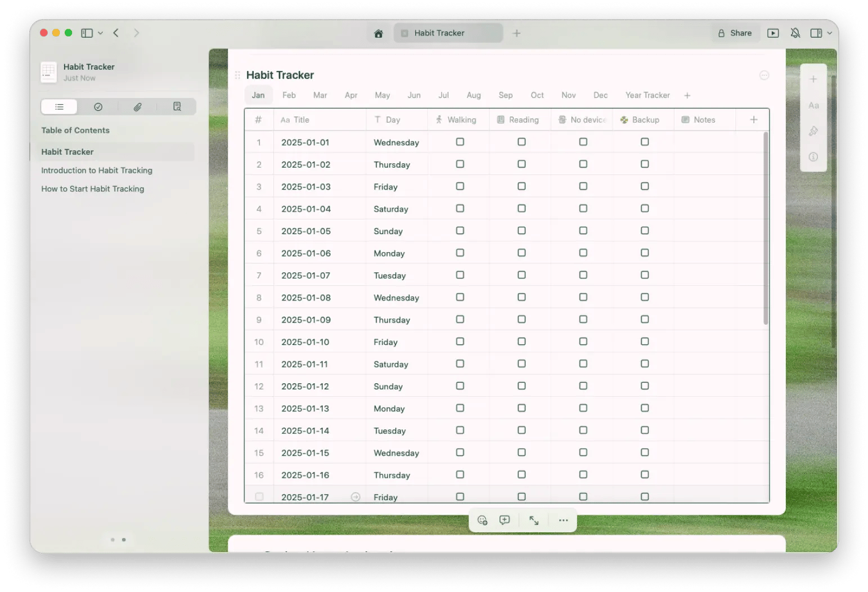Start presentation play icon

[x=773, y=33]
